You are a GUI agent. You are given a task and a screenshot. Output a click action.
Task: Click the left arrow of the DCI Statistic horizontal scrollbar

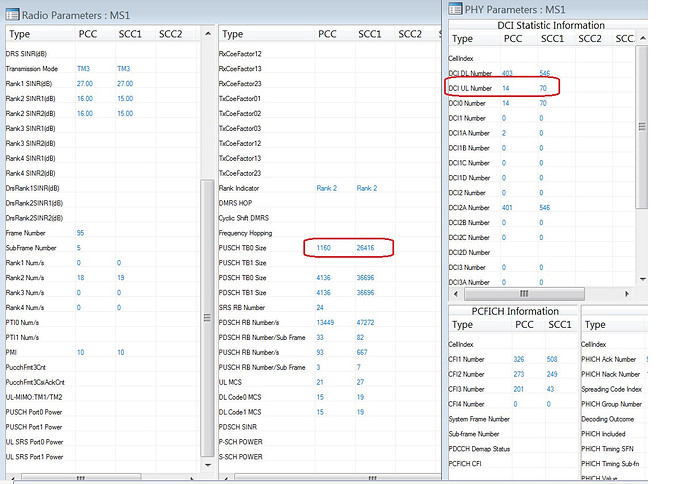click(455, 293)
